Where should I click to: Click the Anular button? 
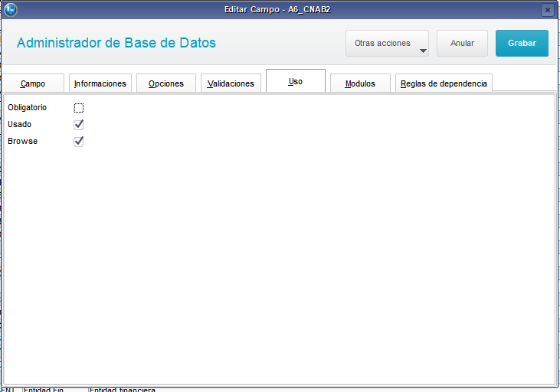coord(462,43)
